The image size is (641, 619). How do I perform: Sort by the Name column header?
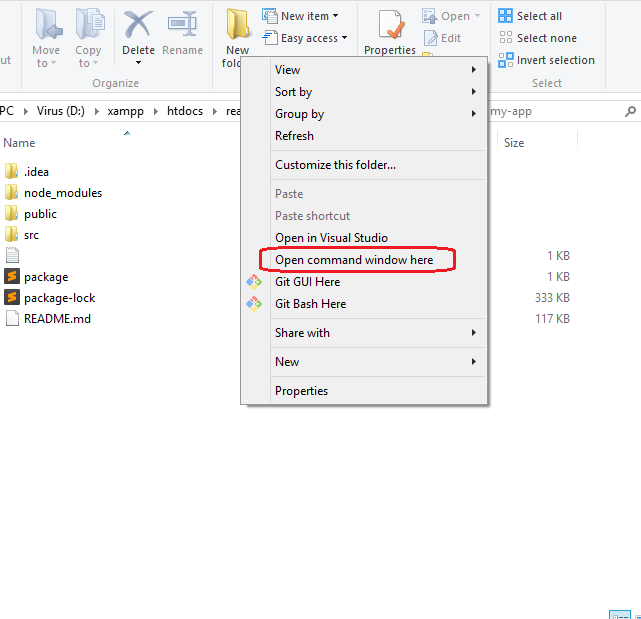click(x=19, y=143)
